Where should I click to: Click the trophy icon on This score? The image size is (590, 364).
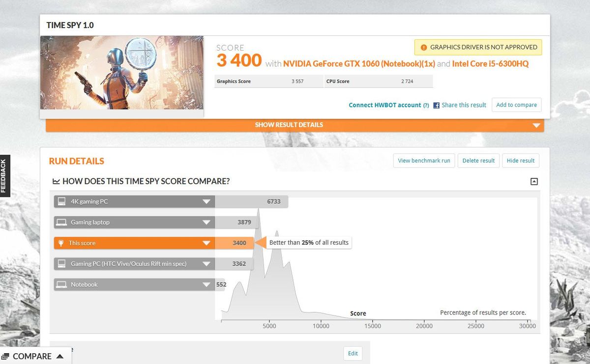tap(61, 243)
